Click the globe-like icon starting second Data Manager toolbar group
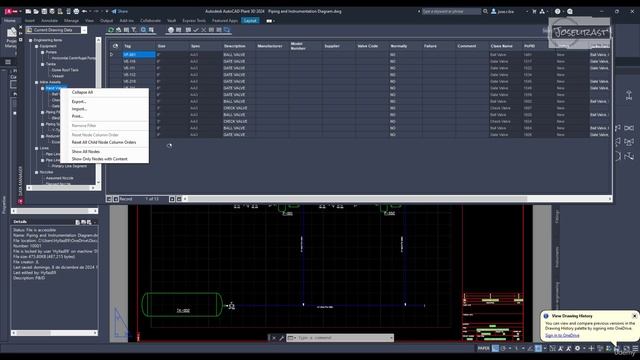The height and width of the screenshot is (360, 640). pyautogui.click(x=171, y=30)
